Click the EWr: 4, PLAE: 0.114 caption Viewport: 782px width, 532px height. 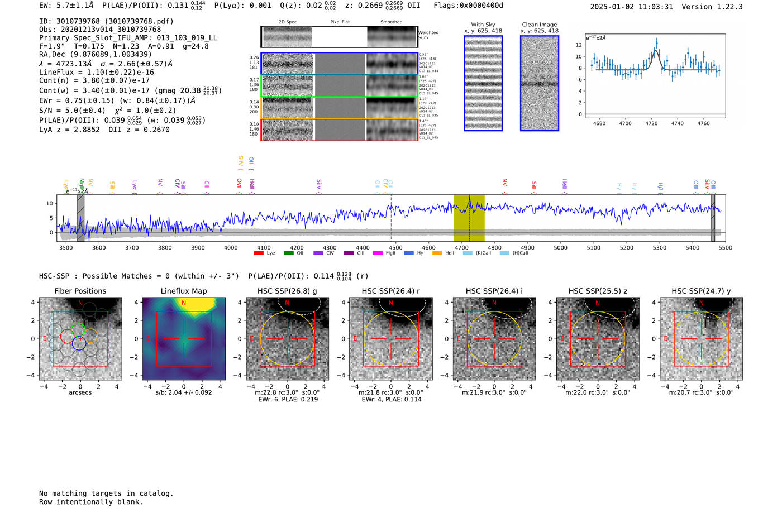tap(391, 400)
